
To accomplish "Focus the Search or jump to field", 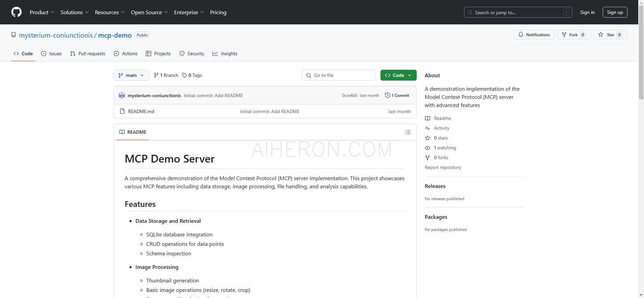I will [x=518, y=12].
